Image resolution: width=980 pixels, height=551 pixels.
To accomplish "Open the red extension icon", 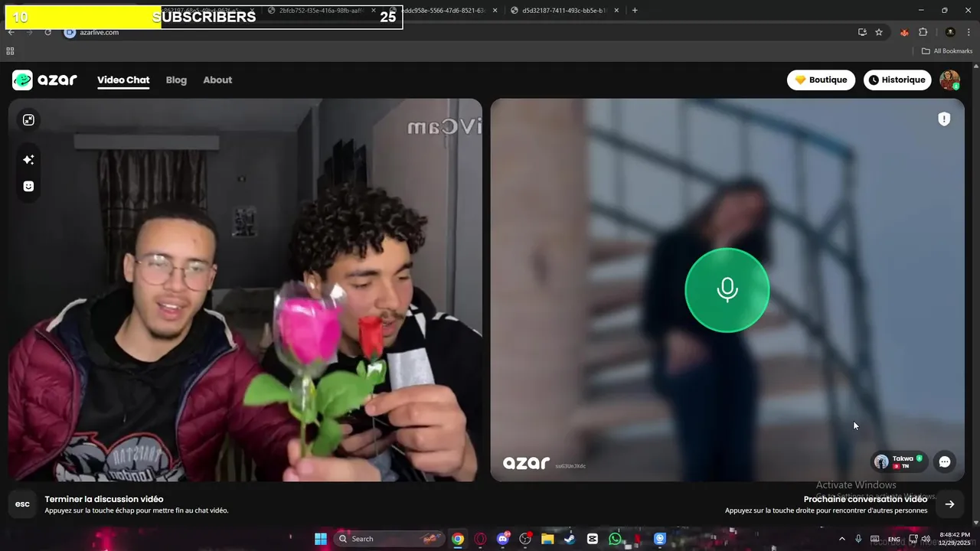I will pyautogui.click(x=904, y=32).
